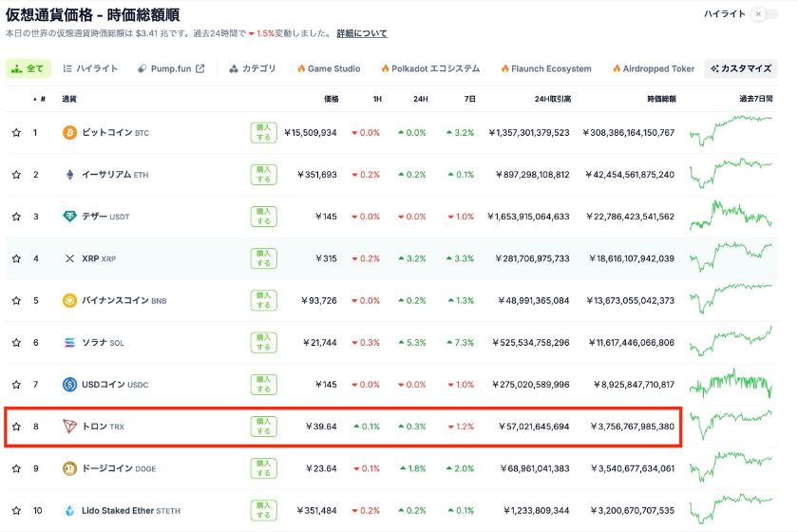The image size is (798, 532).
Task: Open Tron's 7-day sparkline chart
Action: pos(731,425)
